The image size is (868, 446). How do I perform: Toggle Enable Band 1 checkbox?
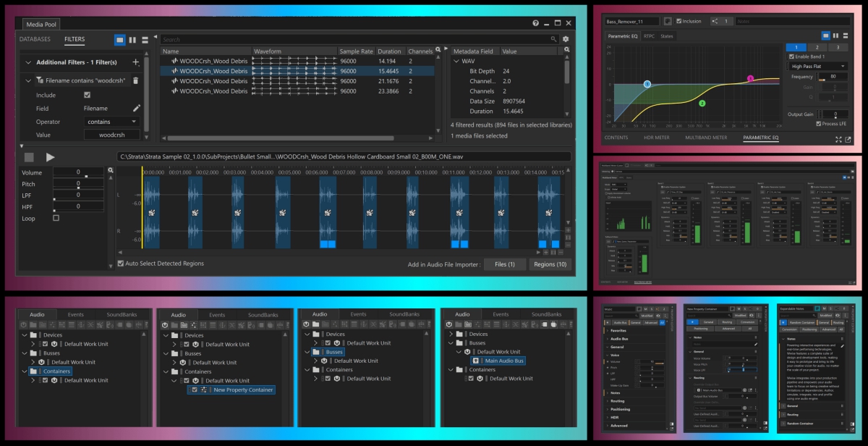791,56
